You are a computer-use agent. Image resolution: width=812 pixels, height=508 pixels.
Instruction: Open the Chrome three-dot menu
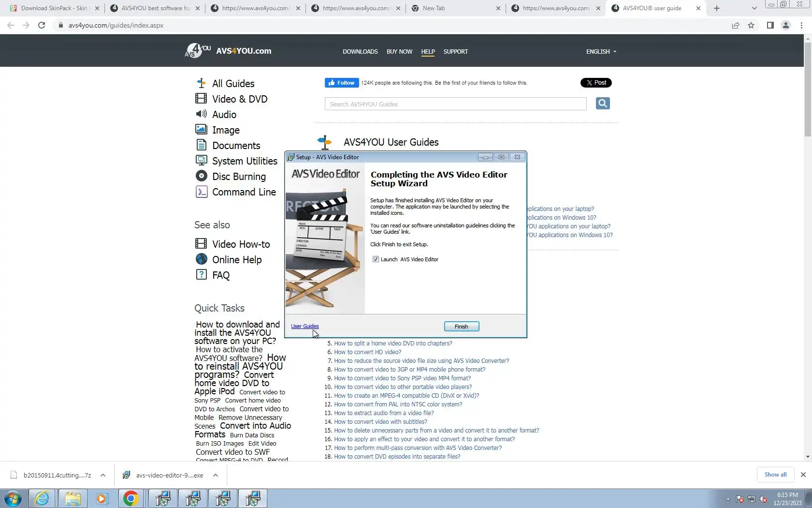coord(802,25)
